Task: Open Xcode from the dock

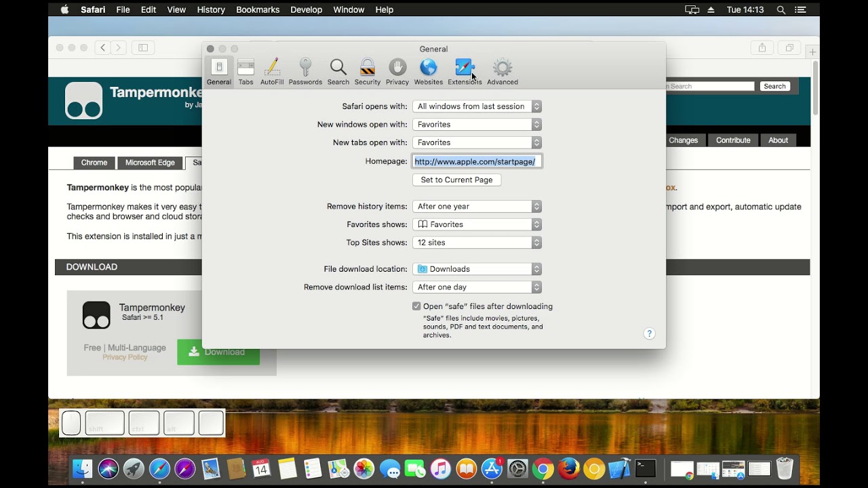Action: click(x=620, y=468)
